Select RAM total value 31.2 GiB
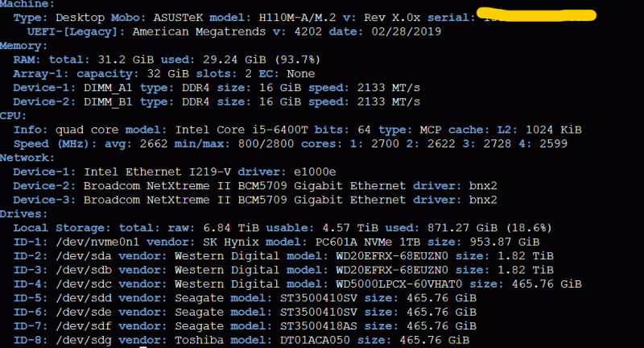 [126, 60]
